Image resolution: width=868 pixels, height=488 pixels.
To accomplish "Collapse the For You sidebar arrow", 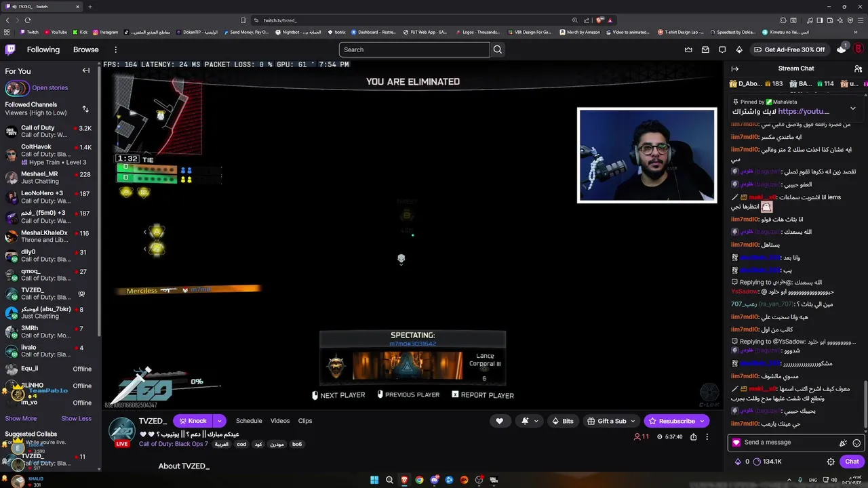I will (x=86, y=70).
